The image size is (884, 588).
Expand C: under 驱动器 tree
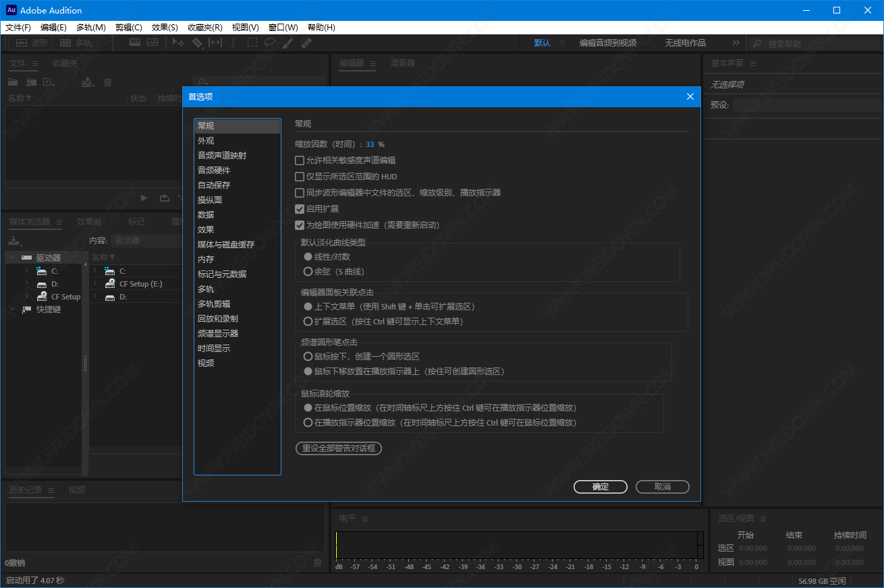(x=27, y=270)
